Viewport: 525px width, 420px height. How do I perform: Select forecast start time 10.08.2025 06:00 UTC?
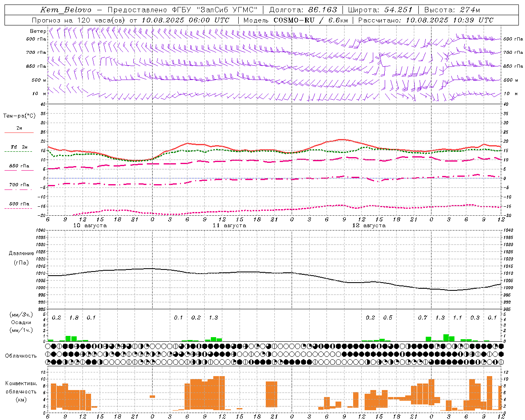pyautogui.click(x=185, y=20)
